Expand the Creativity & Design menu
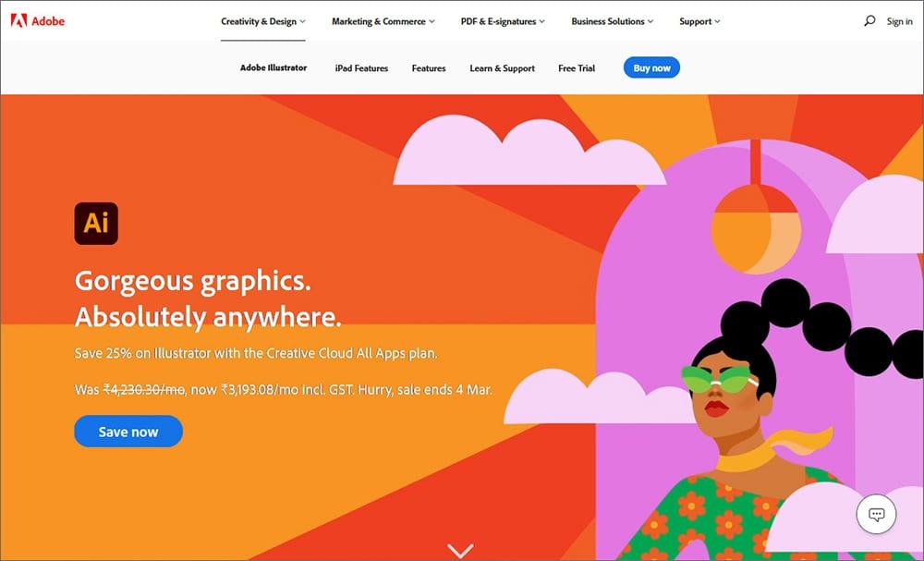 [x=262, y=21]
